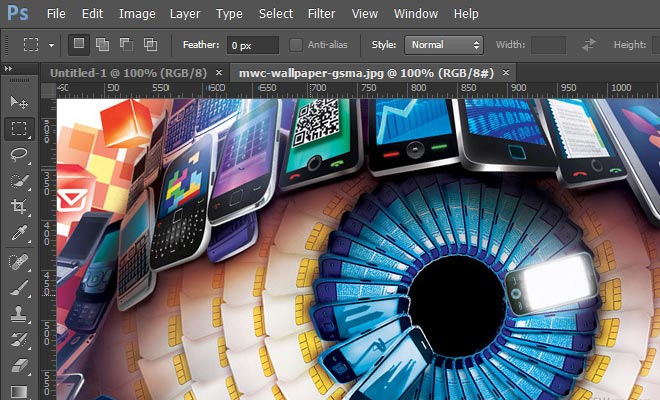
Task: Click the marquee tool preset icon in options bar
Action: pos(31,44)
